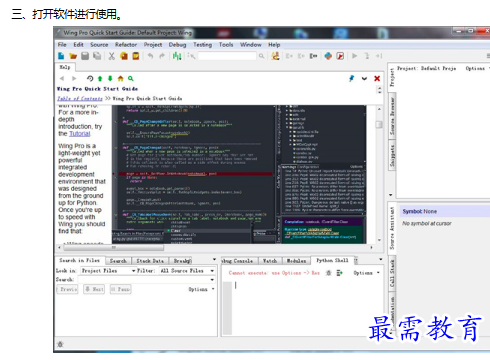The height and width of the screenshot is (360, 490).
Task: Click the Indent icon in toolbar
Action: pyautogui.click(x=289, y=56)
